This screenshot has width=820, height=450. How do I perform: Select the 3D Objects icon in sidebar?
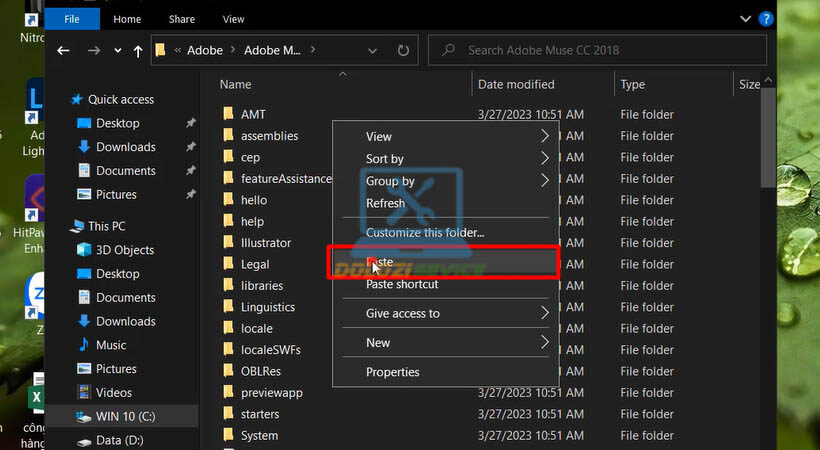(84, 250)
